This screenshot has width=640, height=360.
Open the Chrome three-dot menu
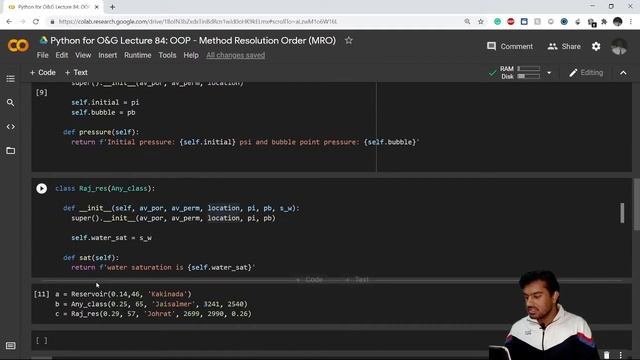(631, 22)
